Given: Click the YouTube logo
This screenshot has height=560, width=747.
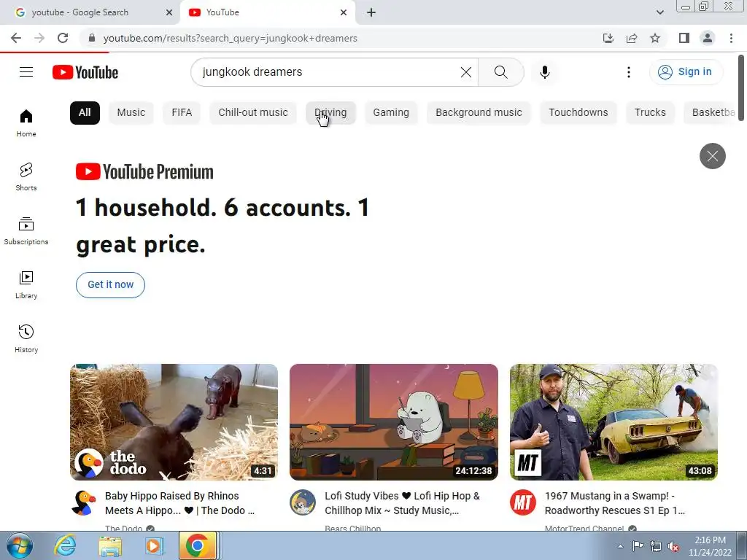Looking at the screenshot, I should (85, 72).
